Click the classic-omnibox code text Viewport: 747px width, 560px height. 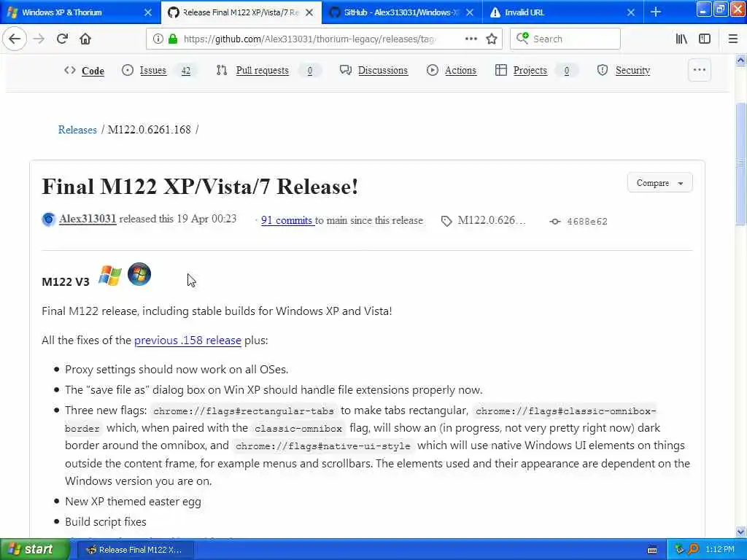298,429
